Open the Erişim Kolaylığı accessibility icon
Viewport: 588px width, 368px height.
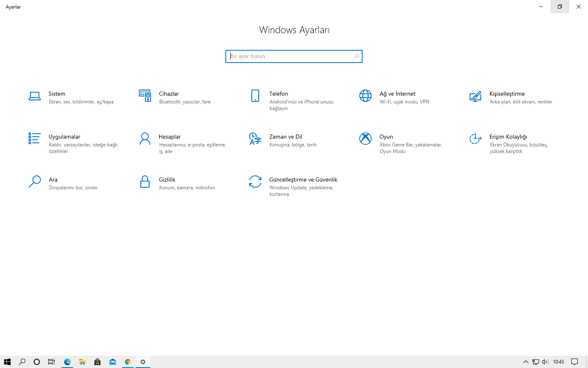tap(475, 139)
